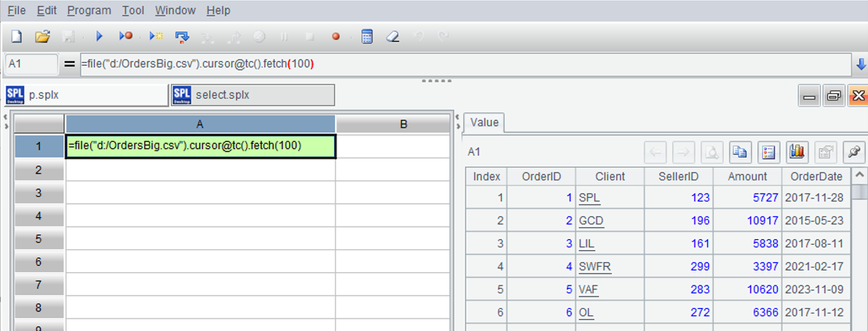
Task: Click the greyed properties icon in Value panel
Action: [826, 152]
